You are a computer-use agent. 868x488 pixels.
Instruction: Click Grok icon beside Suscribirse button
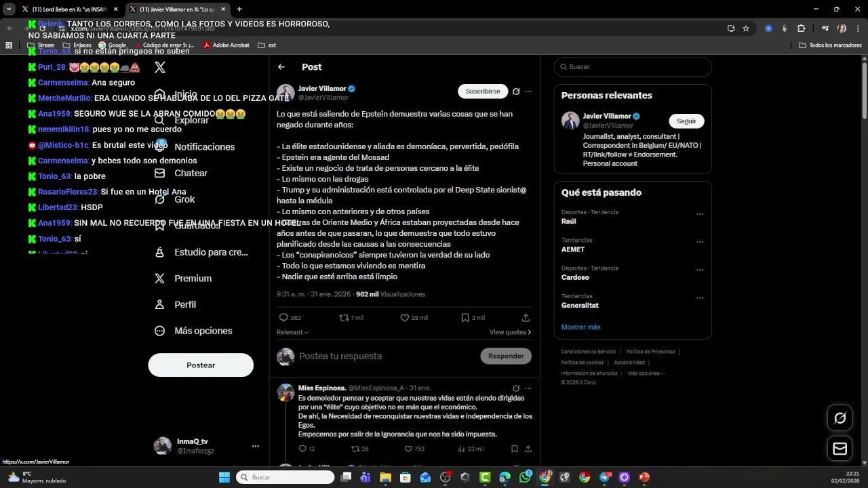[x=516, y=91]
